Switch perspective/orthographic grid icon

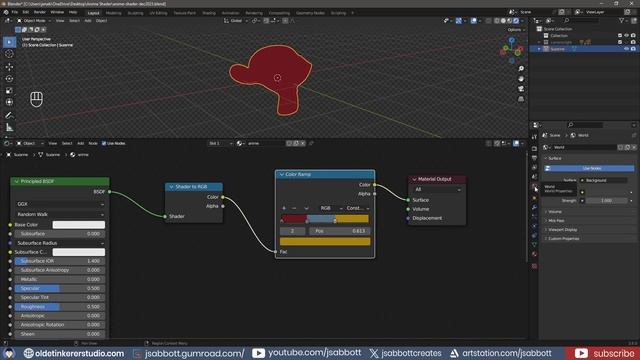(x=521, y=99)
